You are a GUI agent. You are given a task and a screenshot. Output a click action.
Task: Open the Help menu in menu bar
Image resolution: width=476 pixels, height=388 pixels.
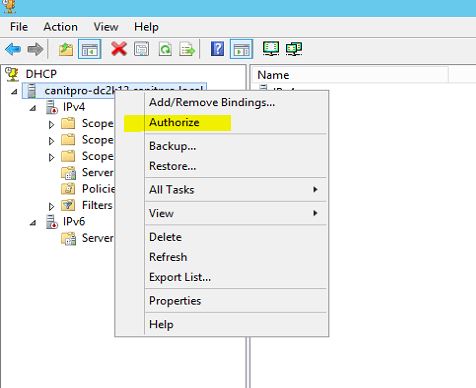point(146,27)
